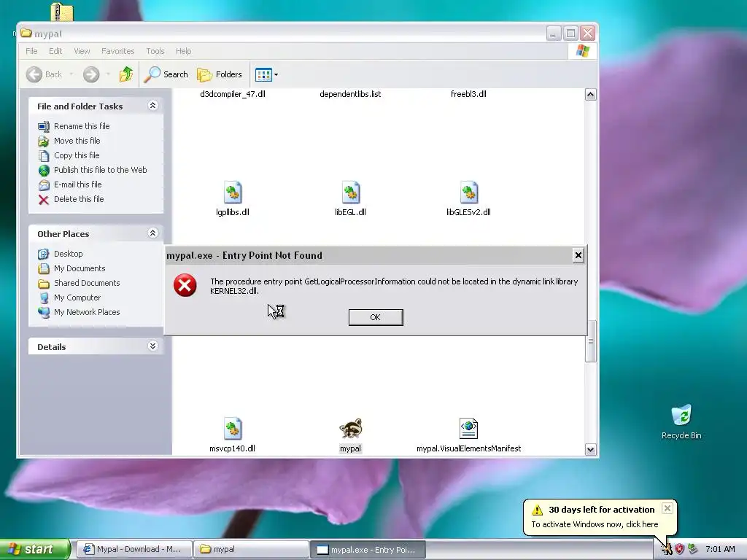Image resolution: width=747 pixels, height=560 pixels.
Task: Select the msvcp140.dll file icon
Action: (233, 429)
